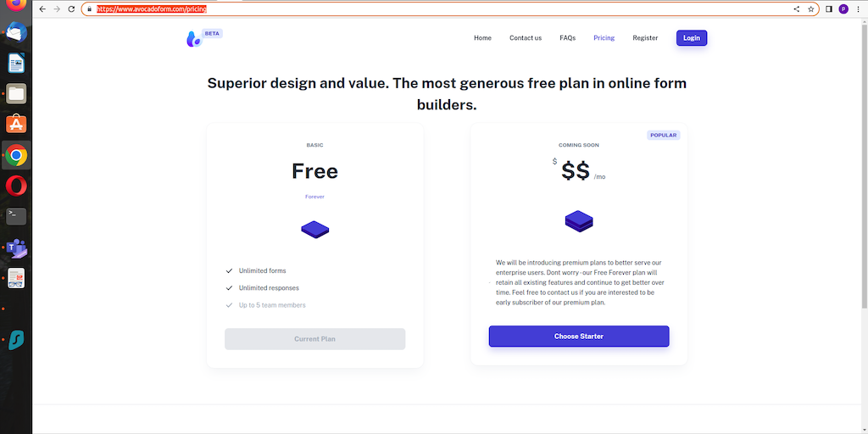The image size is (868, 434).
Task: Go to the Home nav item
Action: pos(482,38)
